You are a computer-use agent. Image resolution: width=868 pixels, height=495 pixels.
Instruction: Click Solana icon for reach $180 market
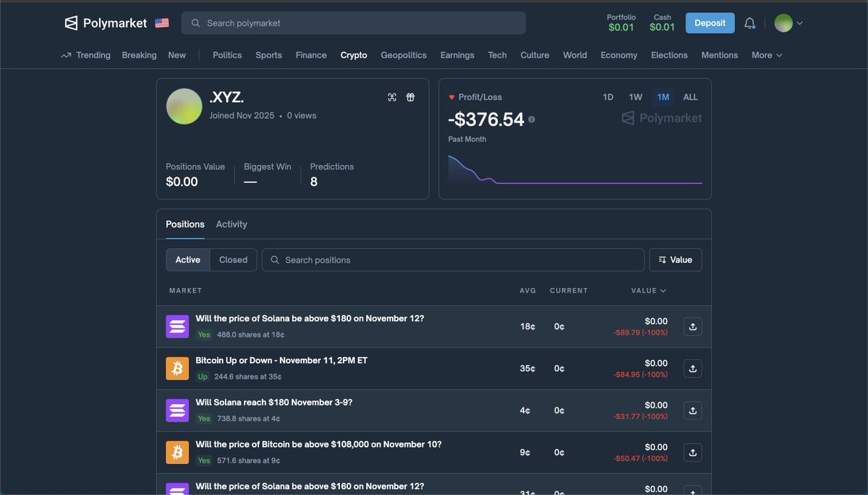click(177, 410)
